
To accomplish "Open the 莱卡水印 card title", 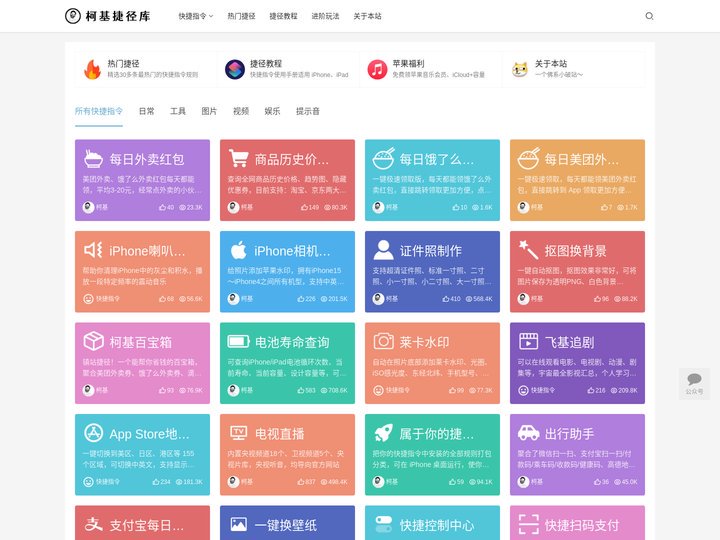I will coord(424,342).
